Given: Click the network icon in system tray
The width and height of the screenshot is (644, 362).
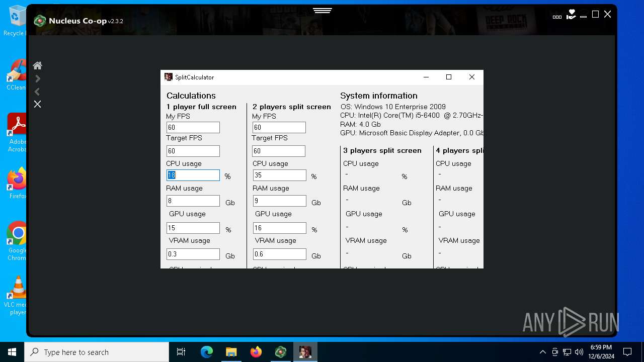Looking at the screenshot, I should click(x=567, y=352).
